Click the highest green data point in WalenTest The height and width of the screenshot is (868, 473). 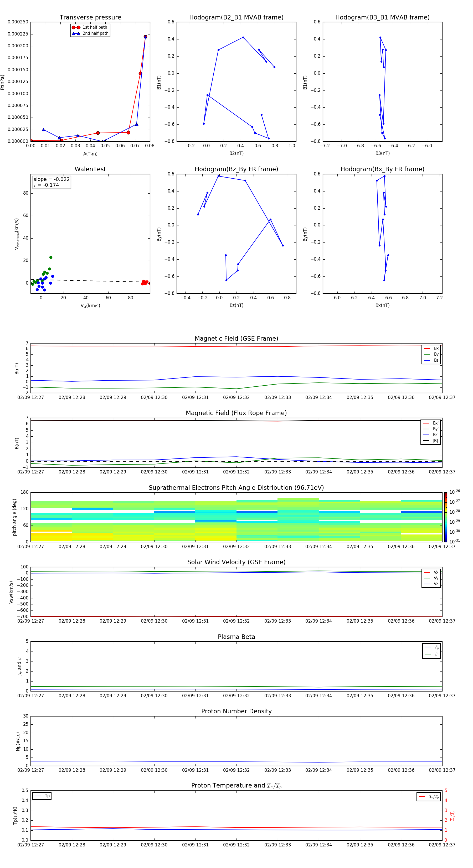51,258
